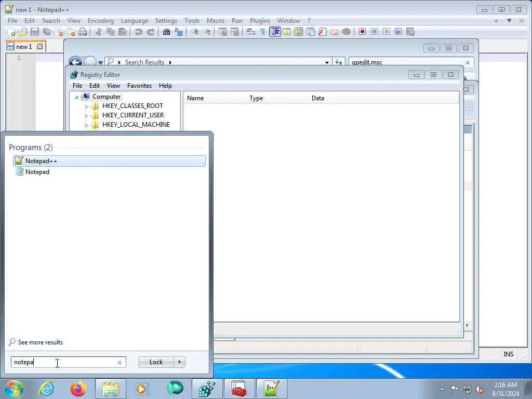The width and height of the screenshot is (532, 399).
Task: Collapse the Computer node in registry tree
Action: click(76, 97)
